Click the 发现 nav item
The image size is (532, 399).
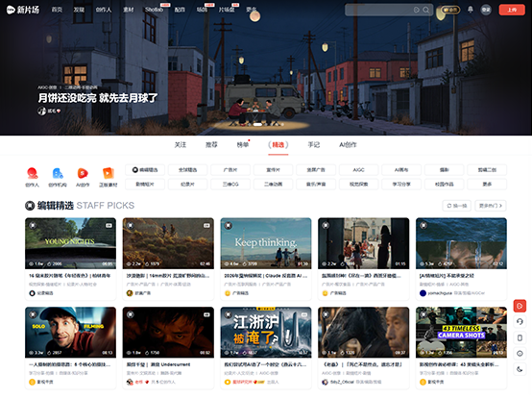79,10
